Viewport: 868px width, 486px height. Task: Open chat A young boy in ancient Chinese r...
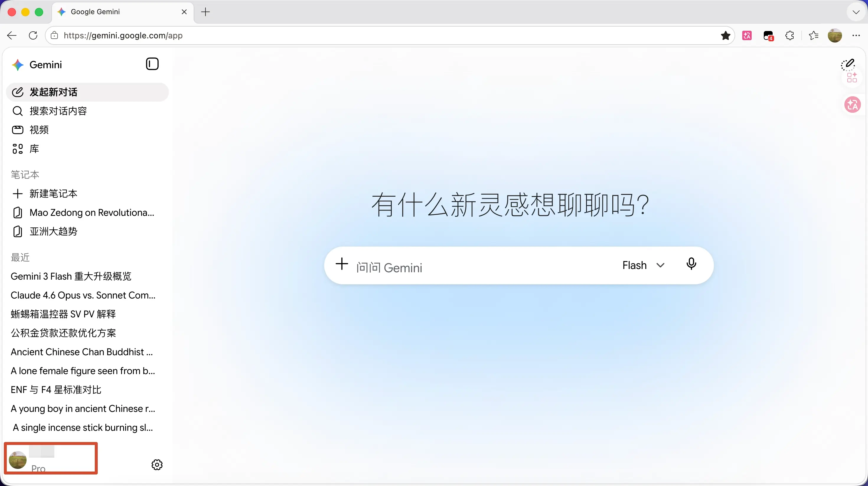[x=87, y=408]
